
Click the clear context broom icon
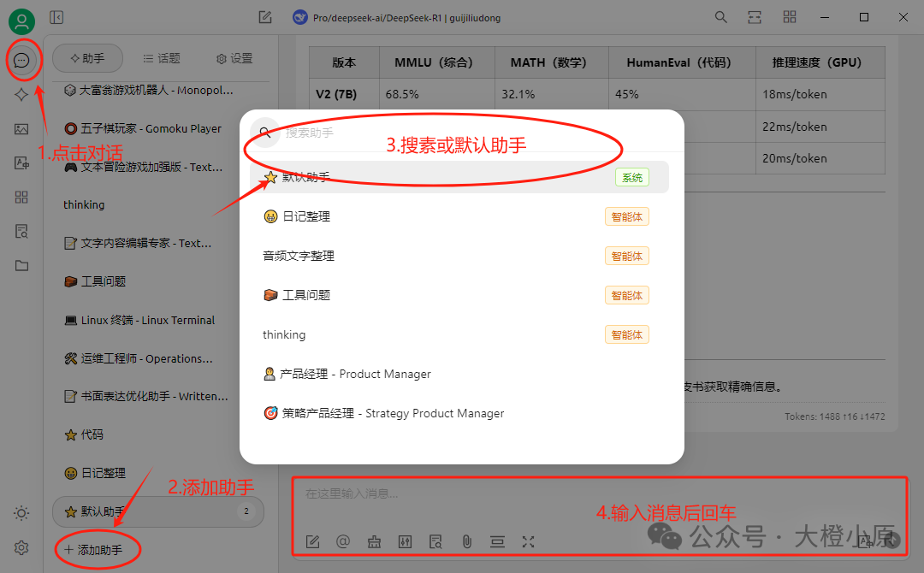(x=374, y=542)
